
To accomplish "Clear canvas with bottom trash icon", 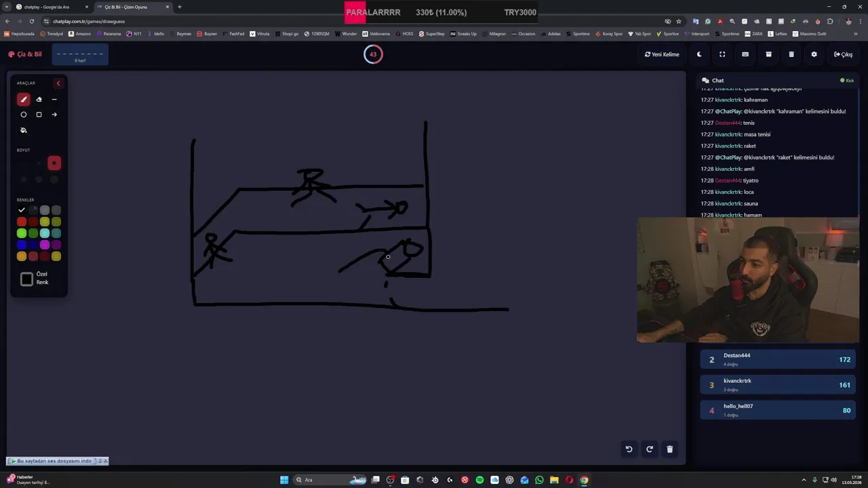I will (669, 449).
